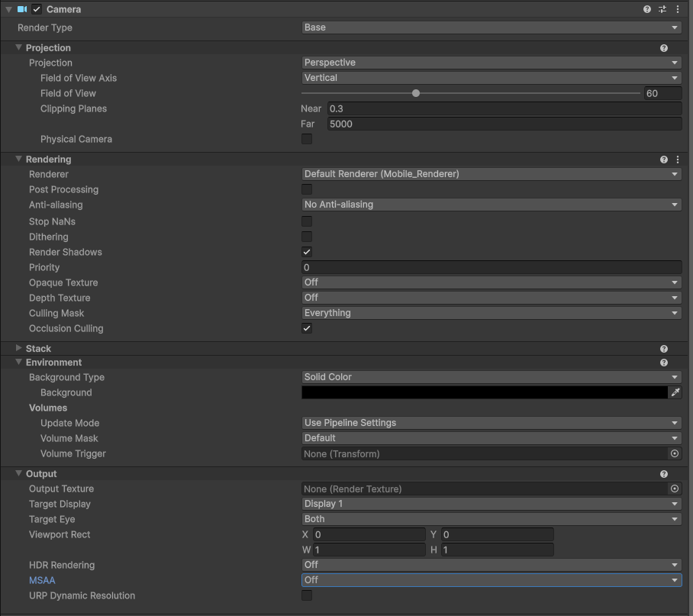Toggle Stop NaNs checkbox
The image size is (693, 616).
pos(307,221)
